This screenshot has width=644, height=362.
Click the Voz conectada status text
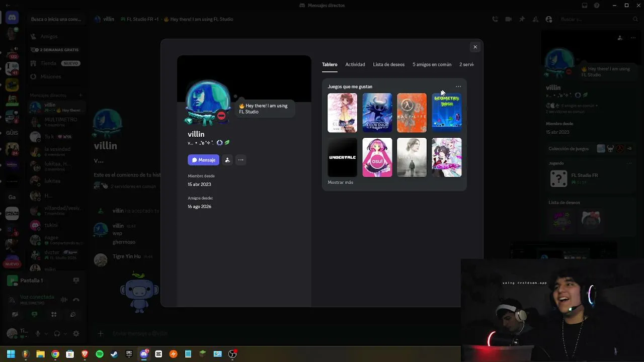point(37,297)
